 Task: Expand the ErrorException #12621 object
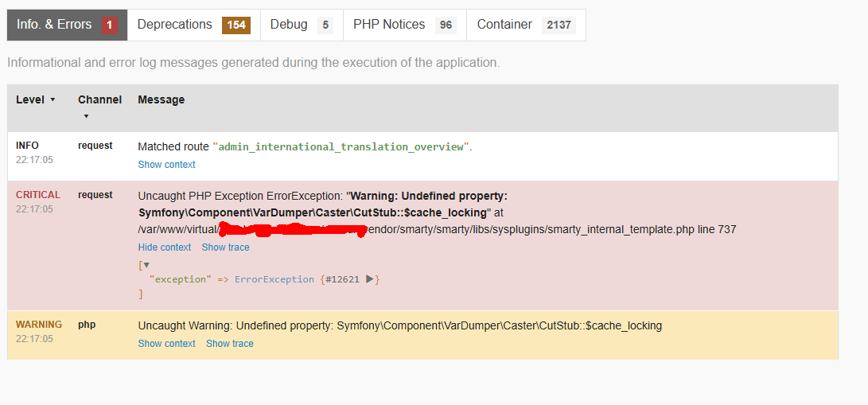(370, 279)
